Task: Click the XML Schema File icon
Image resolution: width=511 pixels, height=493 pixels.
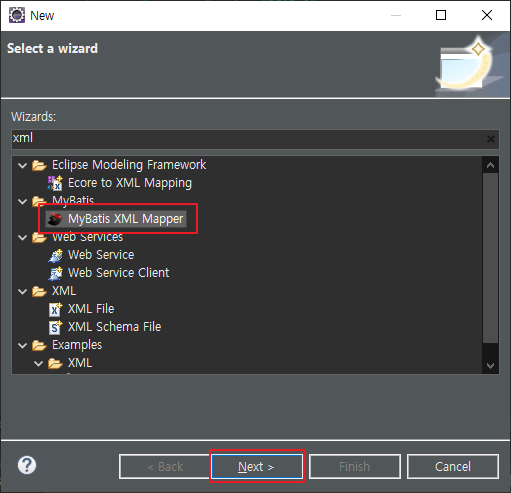Action: pos(55,327)
